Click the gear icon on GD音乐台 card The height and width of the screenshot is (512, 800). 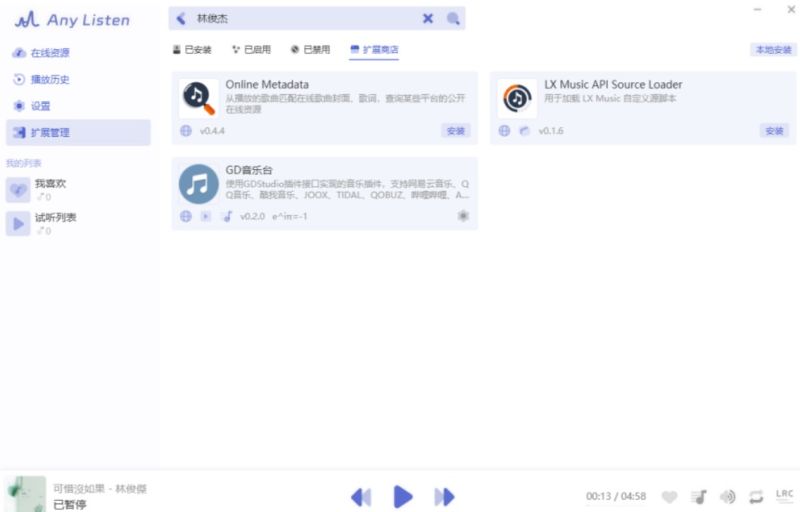click(463, 216)
